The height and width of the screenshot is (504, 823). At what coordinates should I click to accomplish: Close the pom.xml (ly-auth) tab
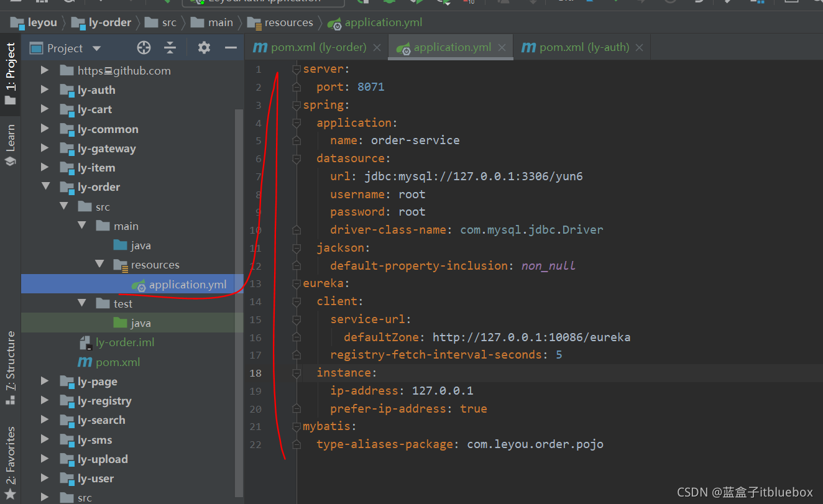(639, 48)
